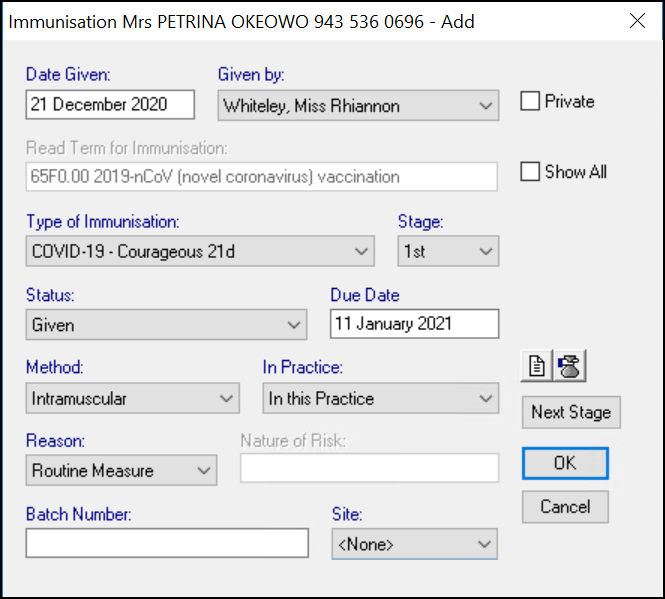This screenshot has width=665, height=599.
Task: Click the Date Given field
Action: click(x=111, y=104)
